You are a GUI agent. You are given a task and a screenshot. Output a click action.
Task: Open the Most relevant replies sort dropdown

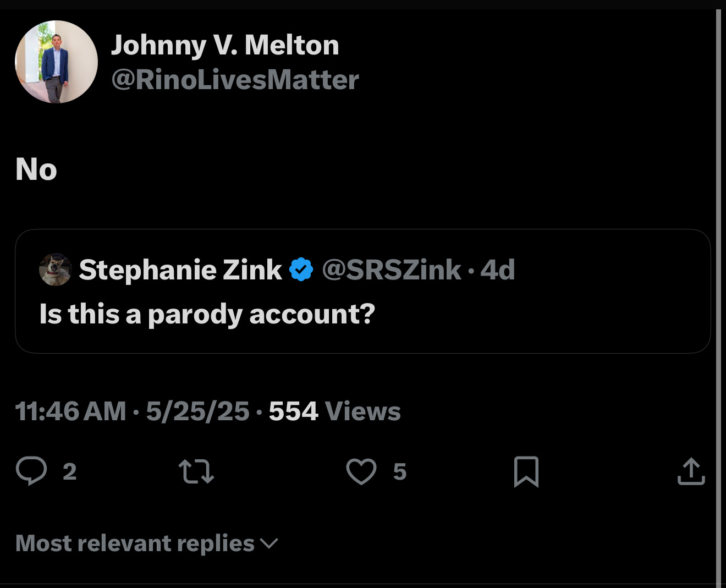point(135,543)
